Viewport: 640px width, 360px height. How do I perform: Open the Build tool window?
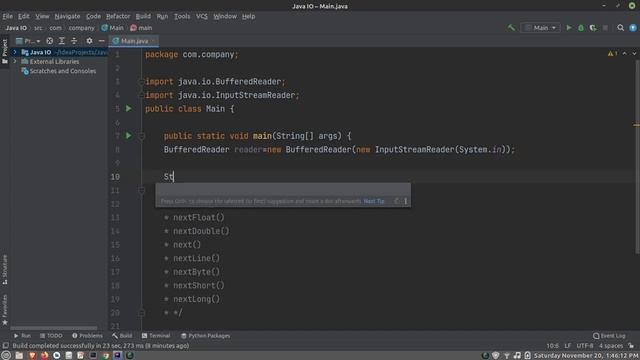click(122, 336)
